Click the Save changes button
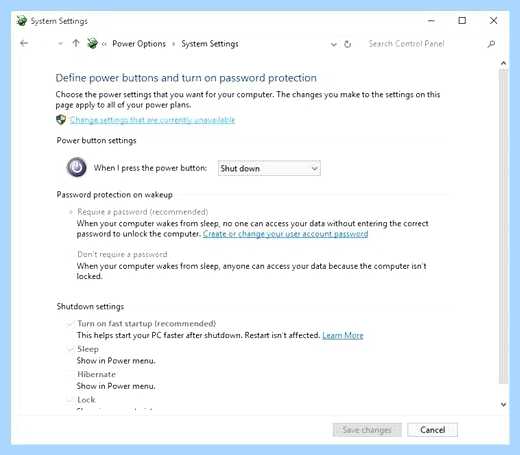This screenshot has height=455, width=520. 367,430
